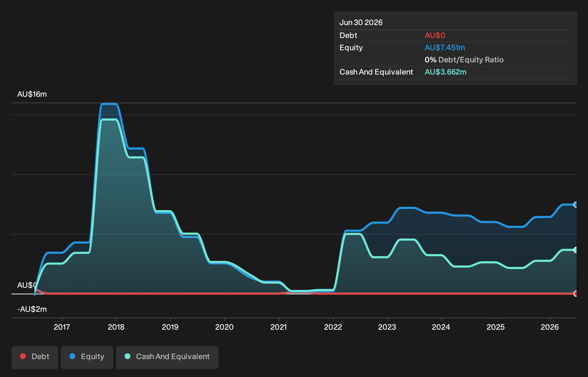The height and width of the screenshot is (377, 588).
Task: Click the AU$0 debt value in tooltip
Action: [435, 35]
